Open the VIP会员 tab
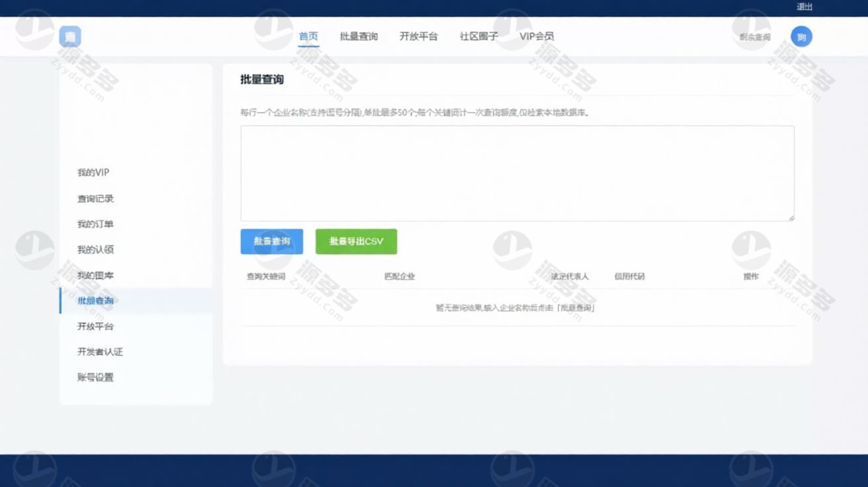Viewport: 868px width, 487px height. coord(537,36)
